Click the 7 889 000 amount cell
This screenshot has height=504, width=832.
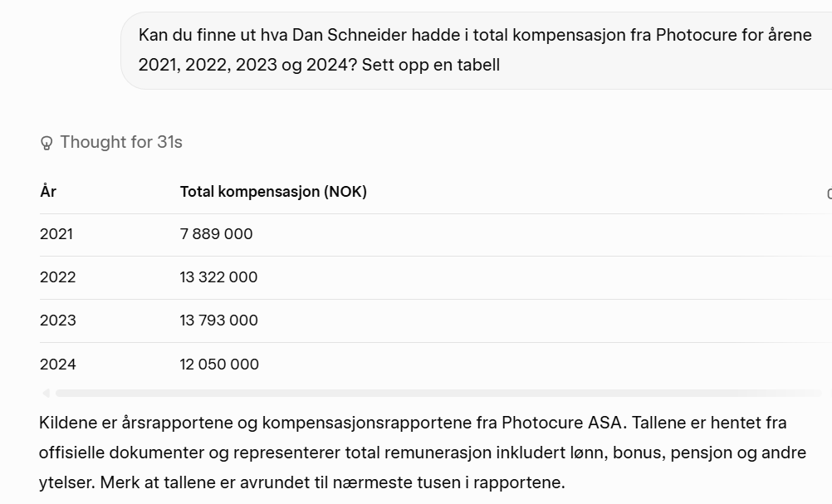(x=216, y=234)
